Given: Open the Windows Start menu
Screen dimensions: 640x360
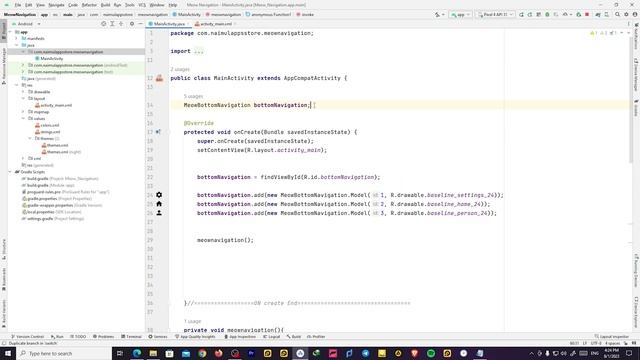Looking at the screenshot, I should click(8, 353).
